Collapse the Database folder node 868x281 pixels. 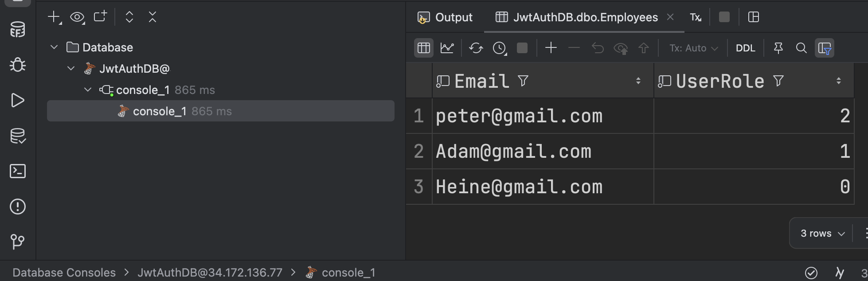click(x=54, y=47)
